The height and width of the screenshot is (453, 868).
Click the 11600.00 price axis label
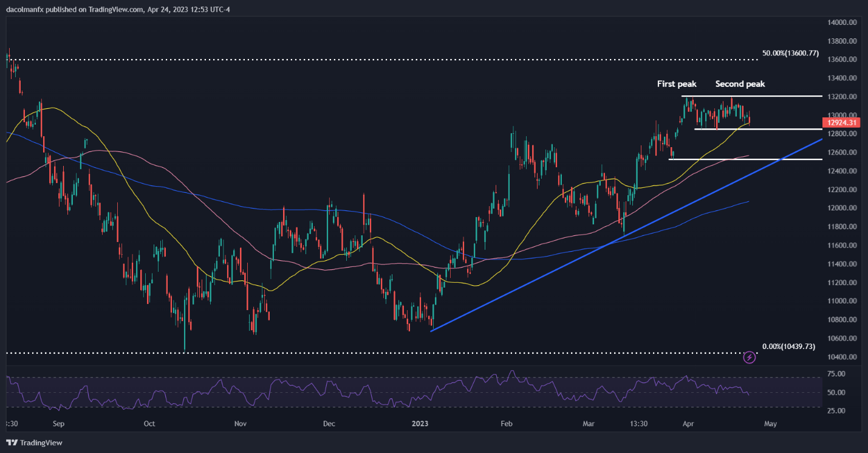coord(842,245)
